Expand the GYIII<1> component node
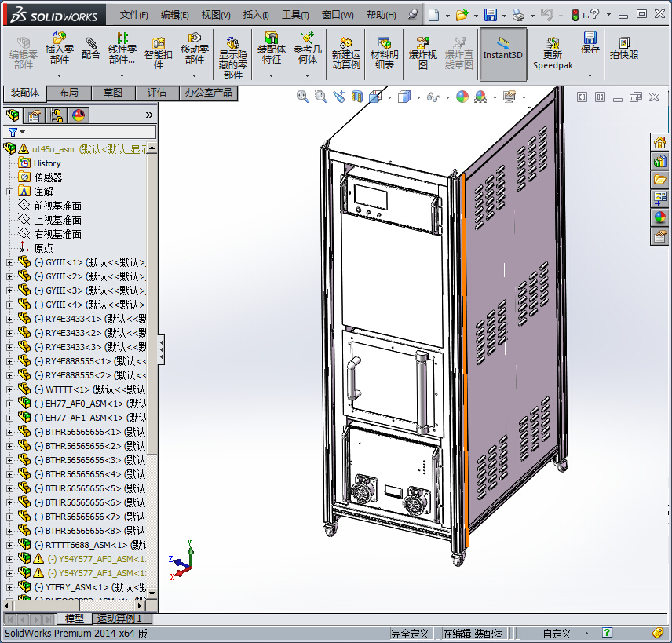 pyautogui.click(x=9, y=262)
